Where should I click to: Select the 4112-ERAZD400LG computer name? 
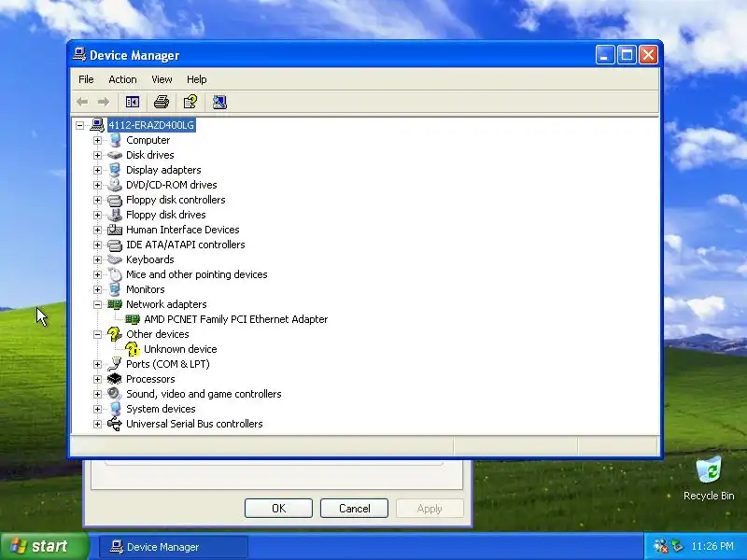[x=151, y=125]
